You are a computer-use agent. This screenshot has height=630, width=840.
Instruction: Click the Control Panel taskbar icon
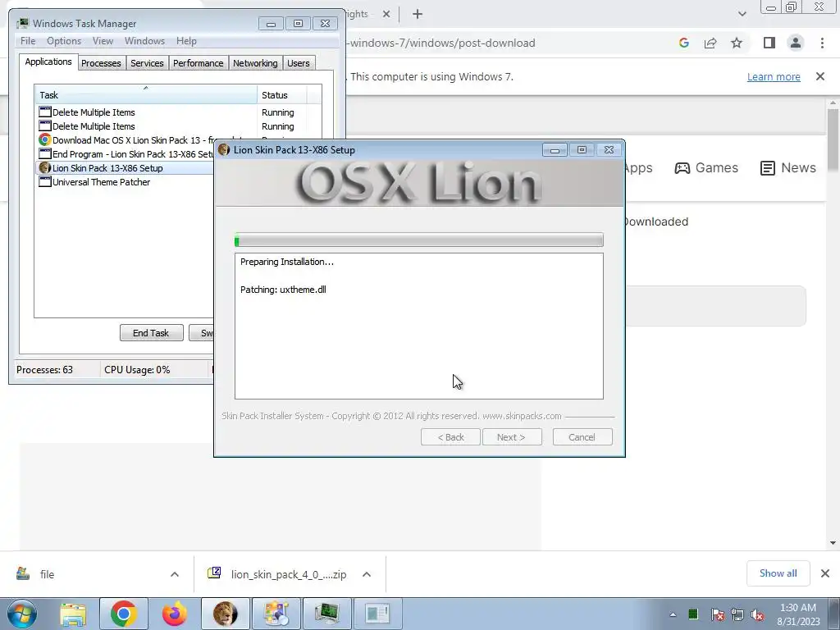coord(276,614)
